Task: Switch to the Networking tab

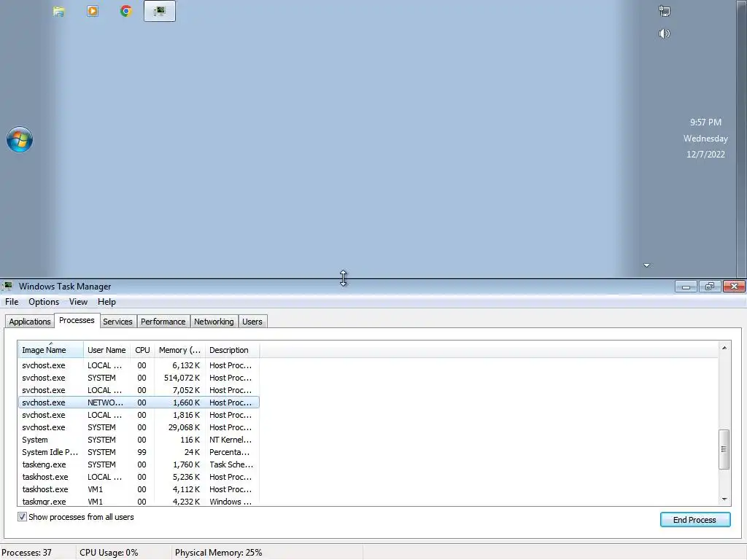Action: point(214,322)
